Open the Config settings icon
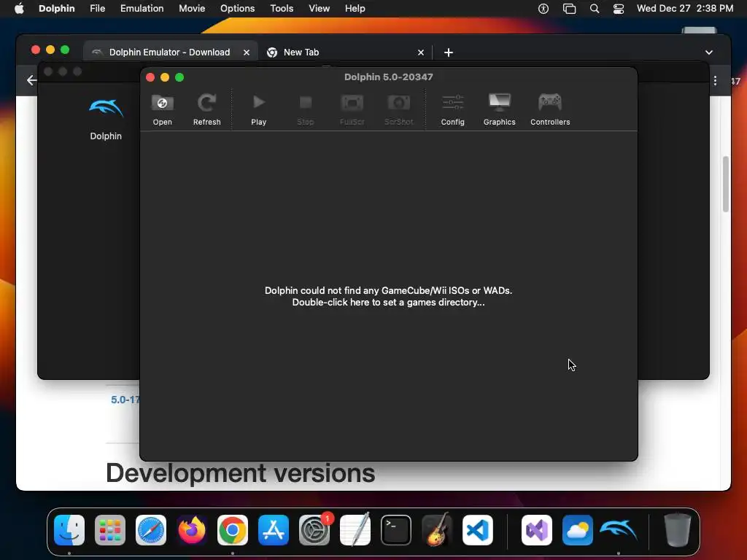 pos(452,109)
